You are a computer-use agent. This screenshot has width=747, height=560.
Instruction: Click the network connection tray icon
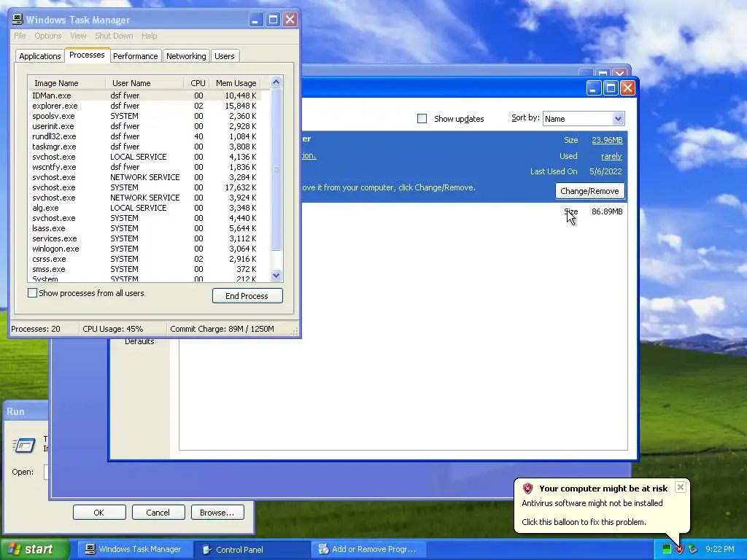[x=692, y=550]
